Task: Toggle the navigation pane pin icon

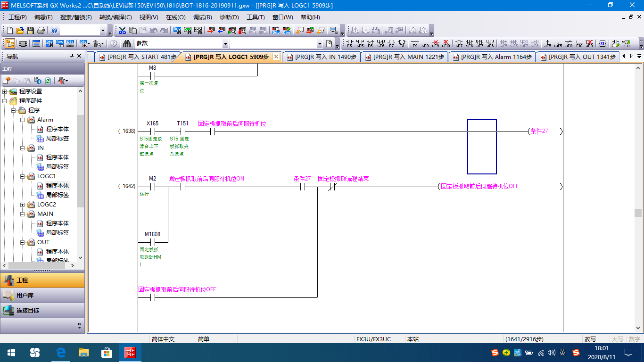Action: [72, 56]
